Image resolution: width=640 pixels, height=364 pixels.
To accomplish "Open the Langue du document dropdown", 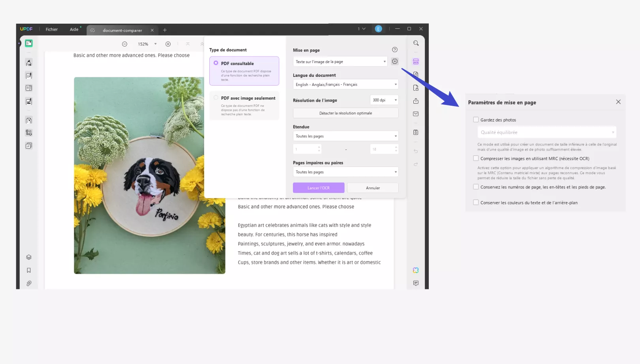I will [x=346, y=84].
